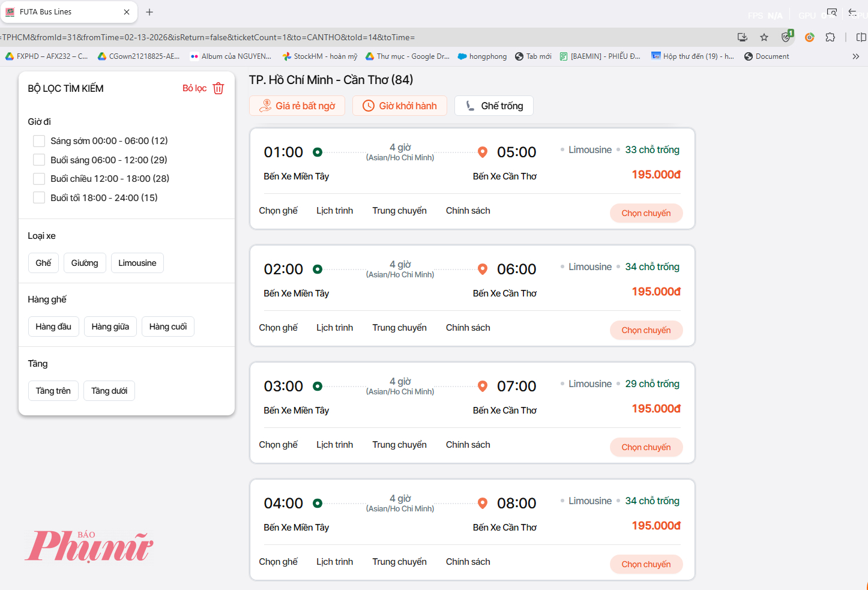The height and width of the screenshot is (590, 868).
Task: Open "Lịch trình" tab for the 01:00 trip
Action: (x=334, y=211)
